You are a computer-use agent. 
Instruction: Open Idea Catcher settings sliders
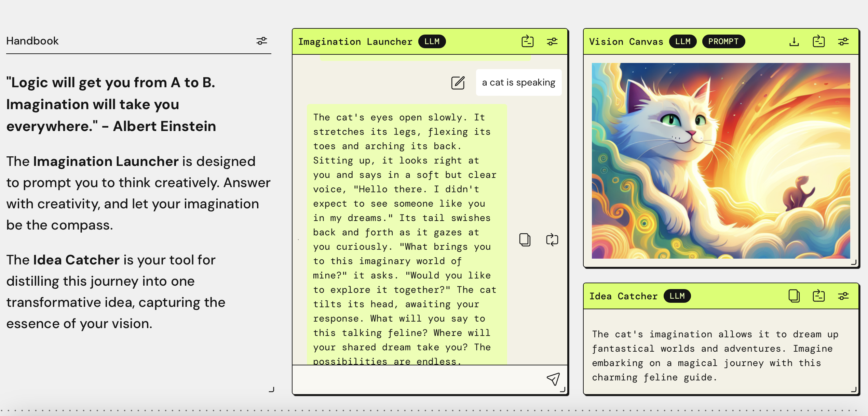tap(843, 296)
